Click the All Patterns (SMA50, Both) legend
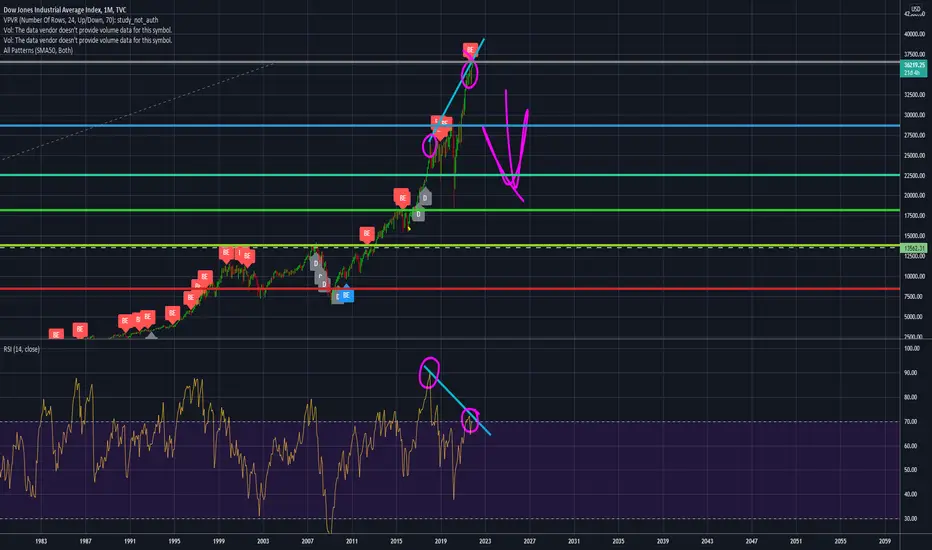The image size is (932, 550). (x=38, y=51)
